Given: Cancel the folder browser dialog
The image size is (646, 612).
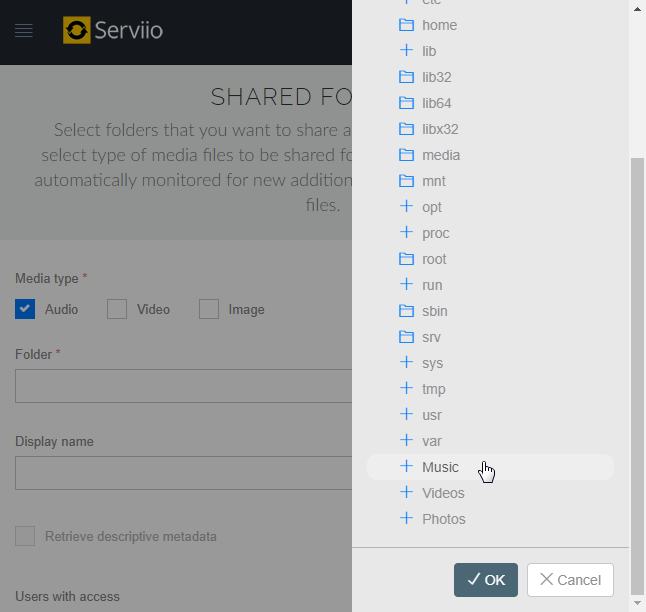Looking at the screenshot, I should point(570,580).
